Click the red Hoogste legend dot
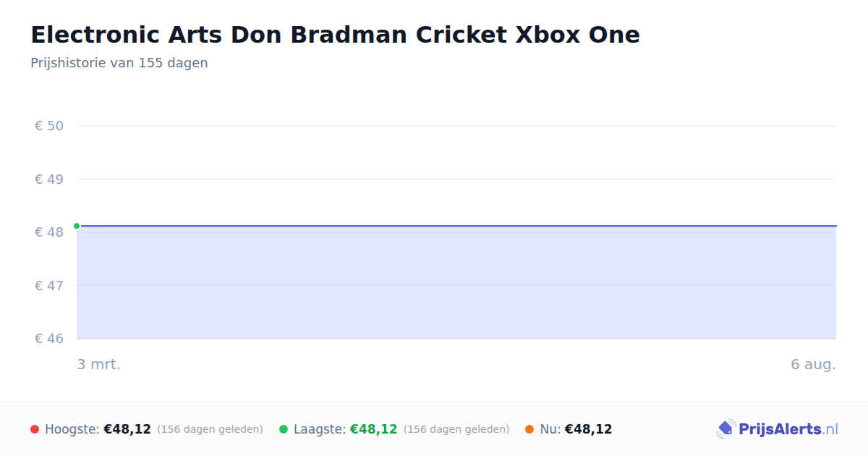Image resolution: width=868 pixels, height=456 pixels. pyautogui.click(x=35, y=429)
